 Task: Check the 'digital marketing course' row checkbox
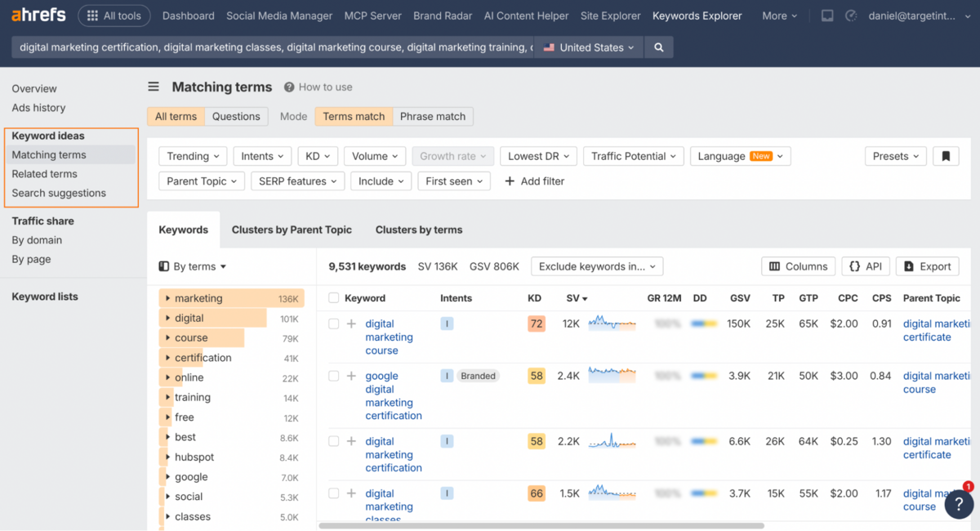(x=333, y=324)
